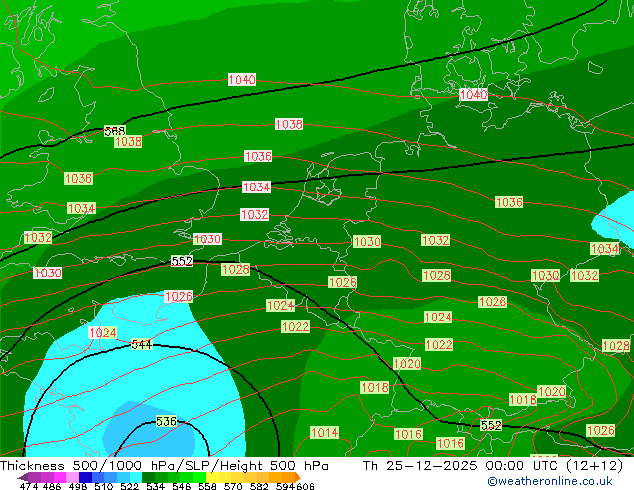The image size is (634, 490).
Task: Click the 606 legend value
Action: 305,486
